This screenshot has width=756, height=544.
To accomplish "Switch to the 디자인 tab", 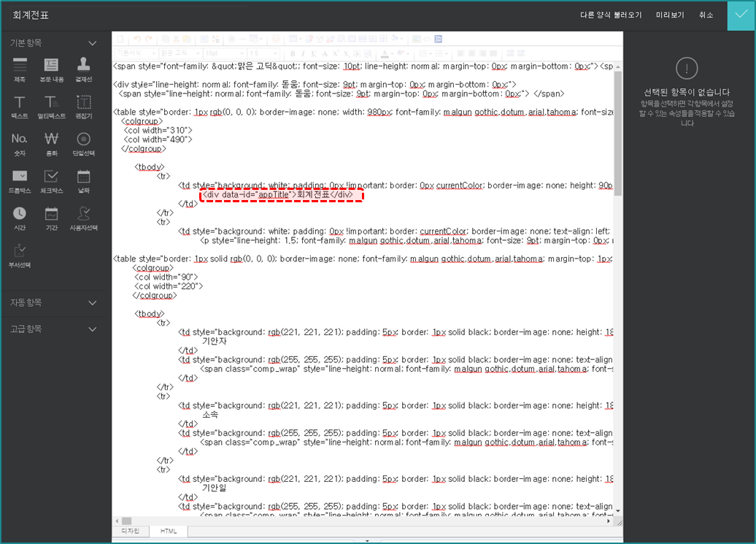I will pos(131,531).
